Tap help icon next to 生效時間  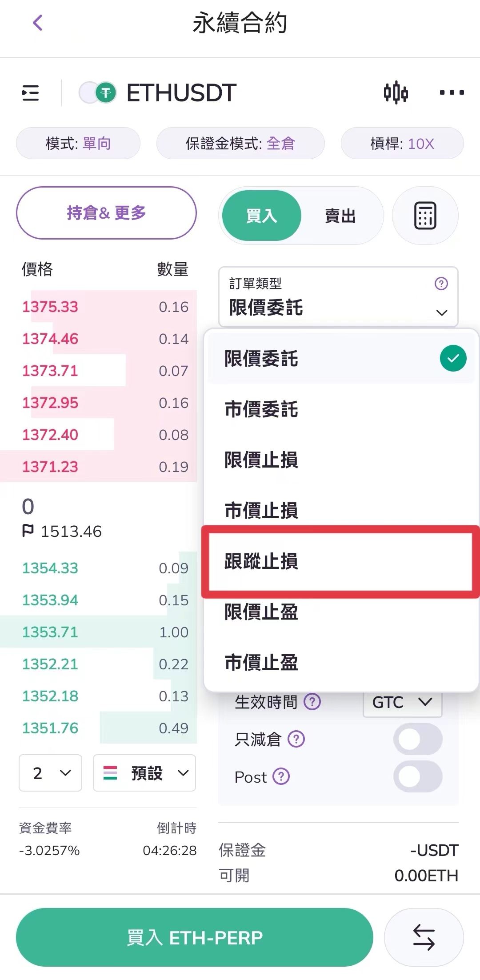click(x=312, y=702)
